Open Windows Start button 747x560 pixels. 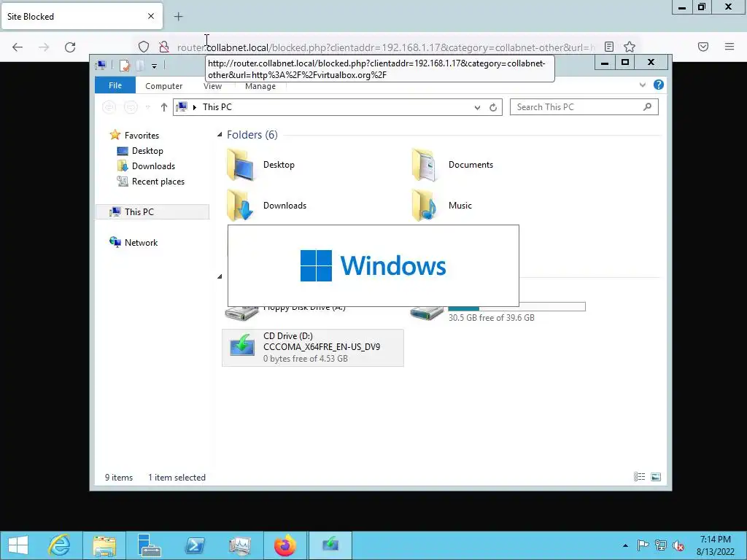(x=18, y=545)
